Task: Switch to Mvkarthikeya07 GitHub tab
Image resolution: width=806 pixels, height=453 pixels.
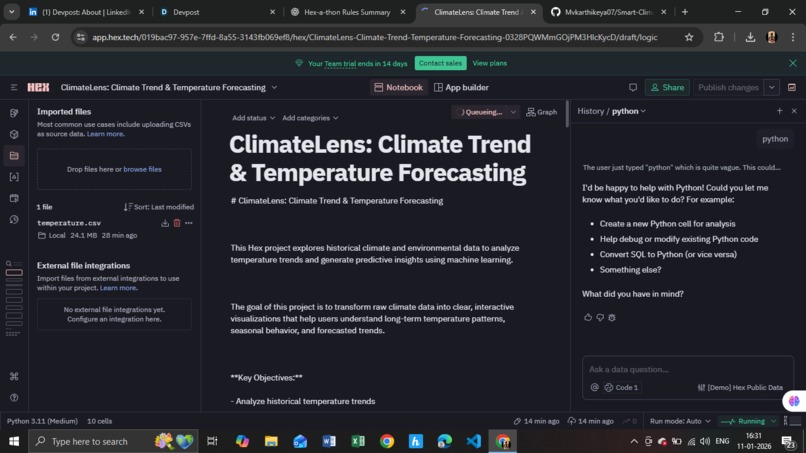Action: coord(608,12)
